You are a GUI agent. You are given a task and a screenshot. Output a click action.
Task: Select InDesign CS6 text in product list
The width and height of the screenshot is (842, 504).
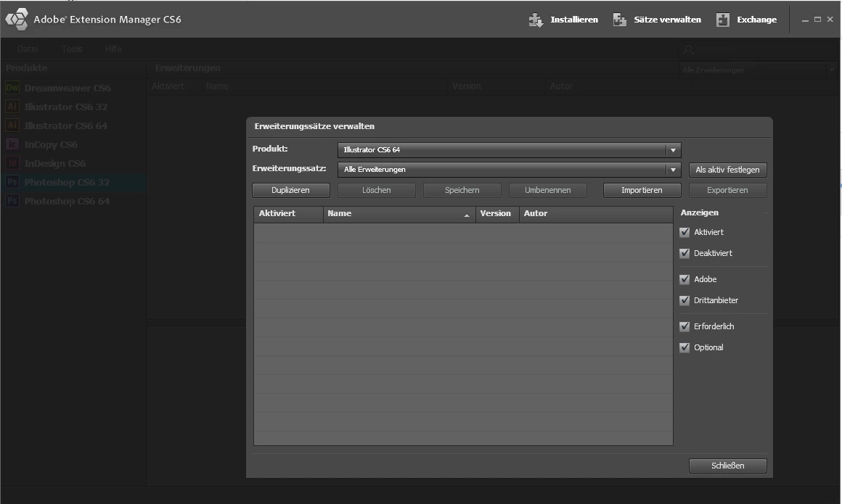[54, 163]
